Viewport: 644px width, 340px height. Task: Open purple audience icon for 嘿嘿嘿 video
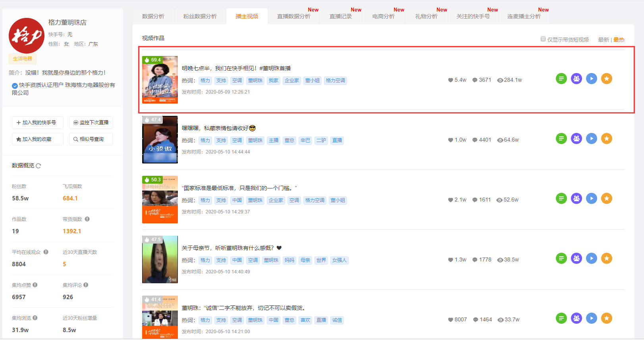coord(577,138)
